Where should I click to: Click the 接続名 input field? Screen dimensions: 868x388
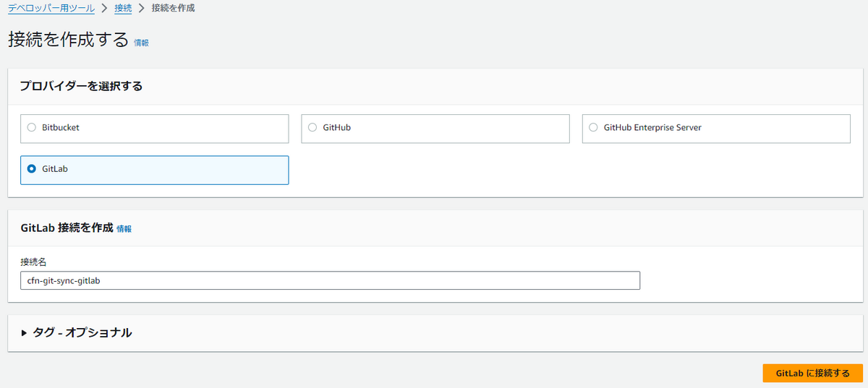point(331,280)
